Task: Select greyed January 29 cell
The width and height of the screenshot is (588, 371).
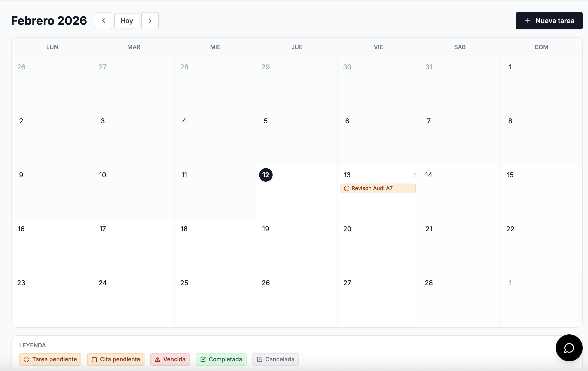Action: point(297,84)
